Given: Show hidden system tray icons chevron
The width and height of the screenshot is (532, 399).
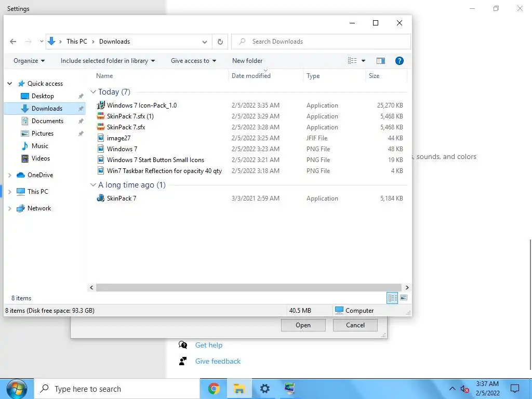Looking at the screenshot, I should point(453,389).
